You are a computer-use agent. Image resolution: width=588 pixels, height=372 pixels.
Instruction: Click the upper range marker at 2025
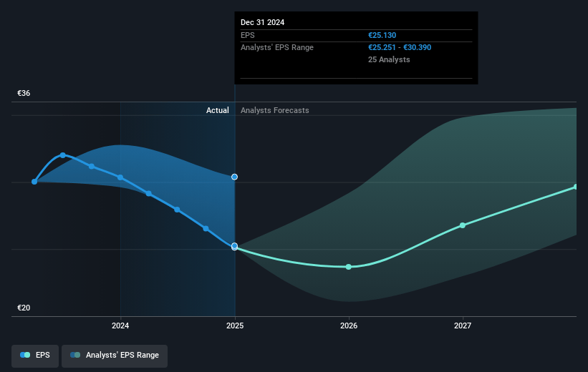(234, 177)
